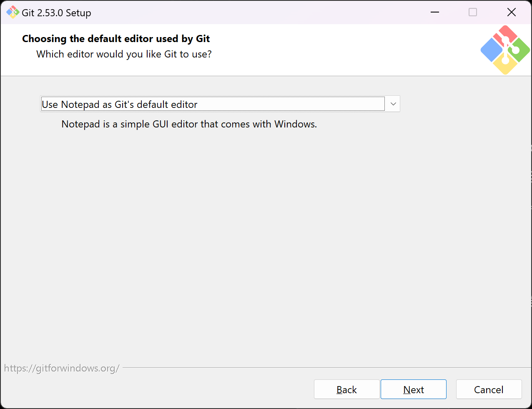Click the "Choosing the default editor" heading

pyautogui.click(x=116, y=39)
